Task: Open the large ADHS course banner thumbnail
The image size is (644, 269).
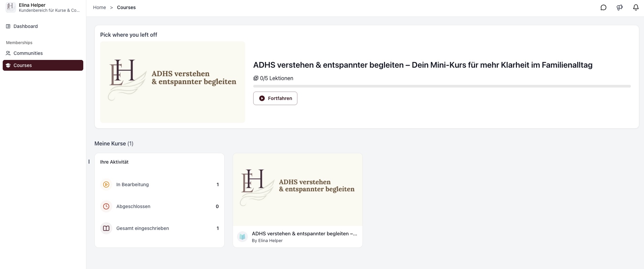Action: click(173, 82)
